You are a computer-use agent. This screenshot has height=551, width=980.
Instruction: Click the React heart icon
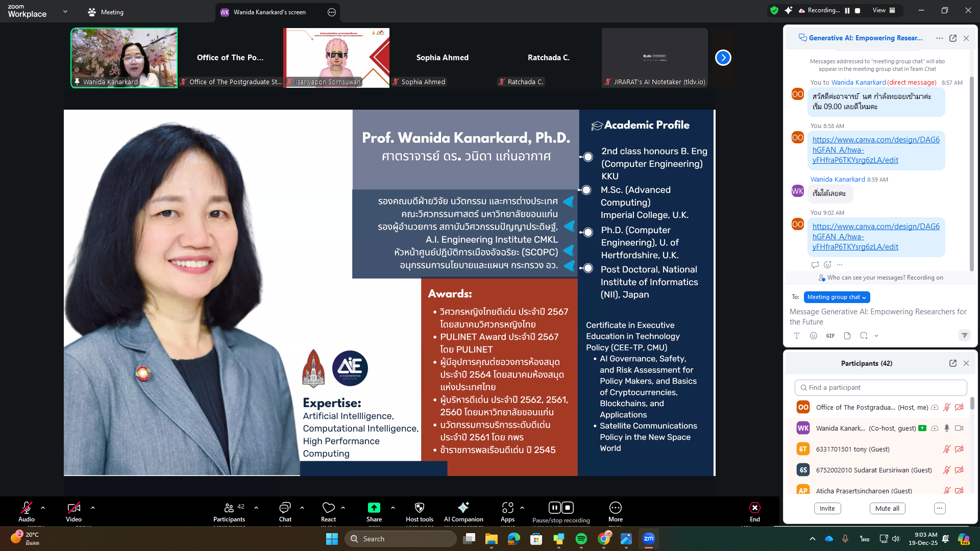[x=328, y=508]
